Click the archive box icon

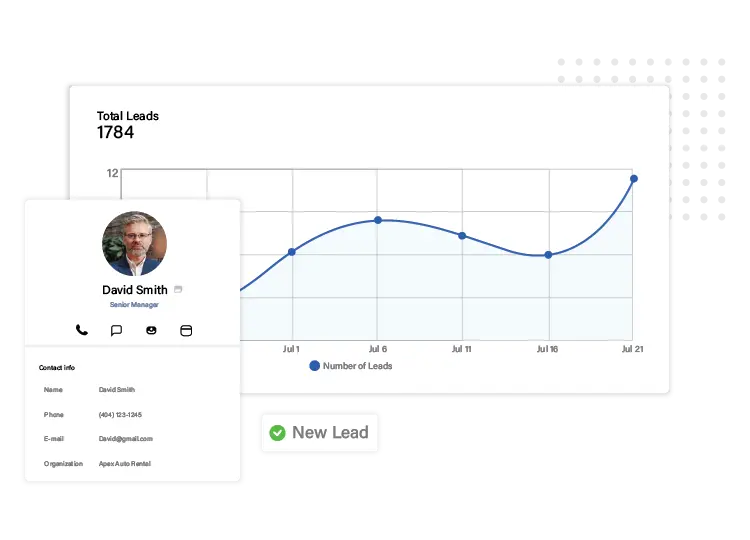coord(185,330)
